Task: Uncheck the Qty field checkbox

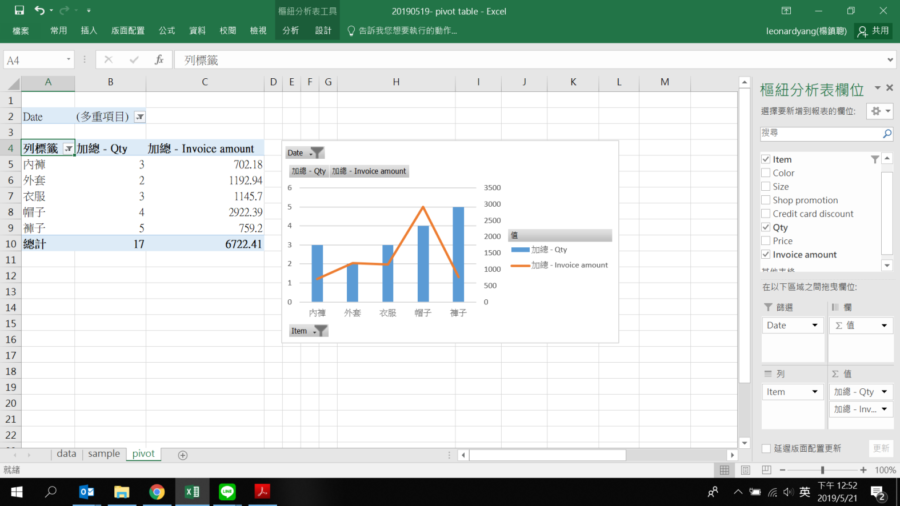Action: [x=766, y=227]
